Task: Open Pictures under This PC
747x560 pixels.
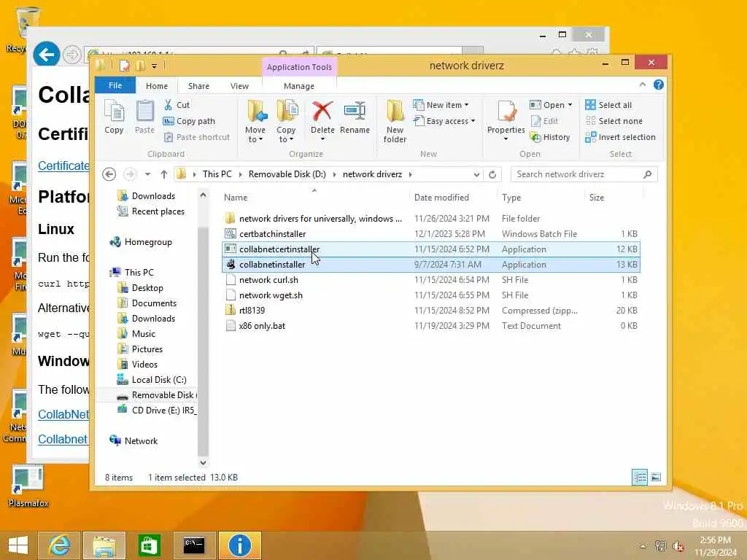Action: click(141, 349)
